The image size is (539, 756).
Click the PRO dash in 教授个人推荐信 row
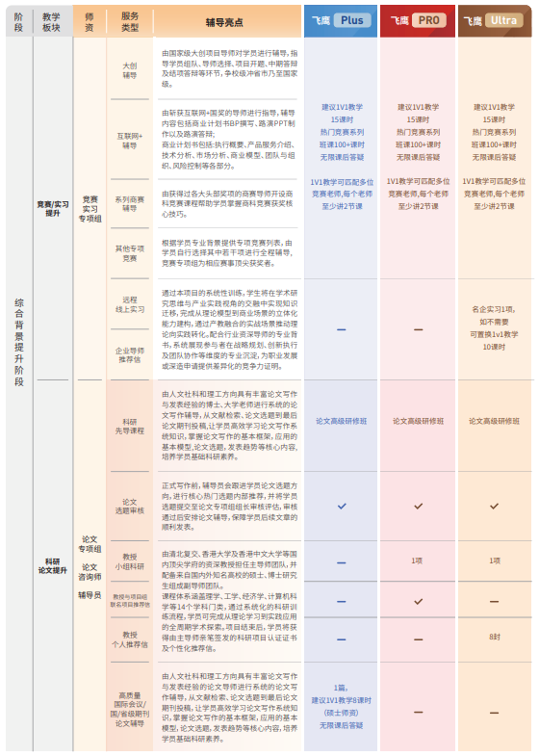pyautogui.click(x=418, y=639)
